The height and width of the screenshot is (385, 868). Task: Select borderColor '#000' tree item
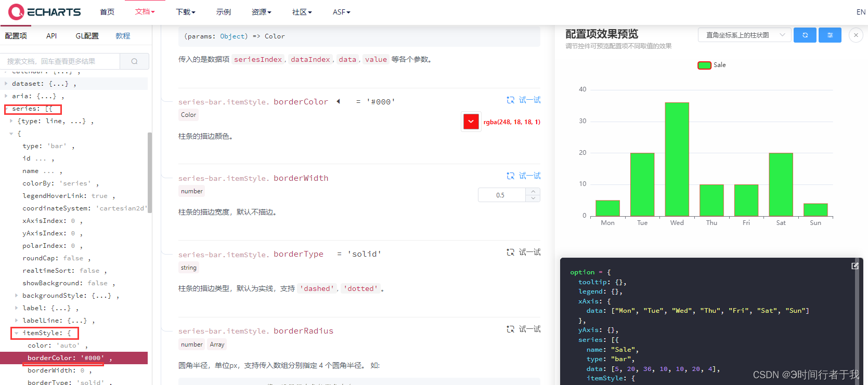tap(74, 358)
